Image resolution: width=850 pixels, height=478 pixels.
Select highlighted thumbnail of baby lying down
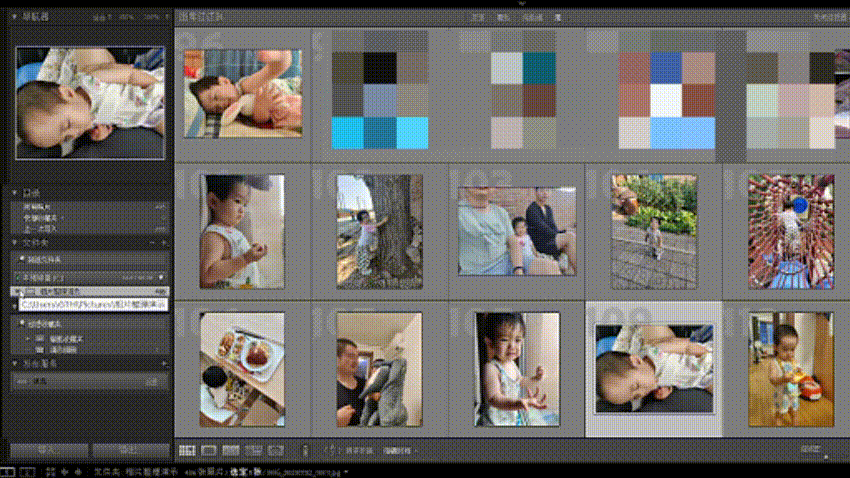pos(654,370)
